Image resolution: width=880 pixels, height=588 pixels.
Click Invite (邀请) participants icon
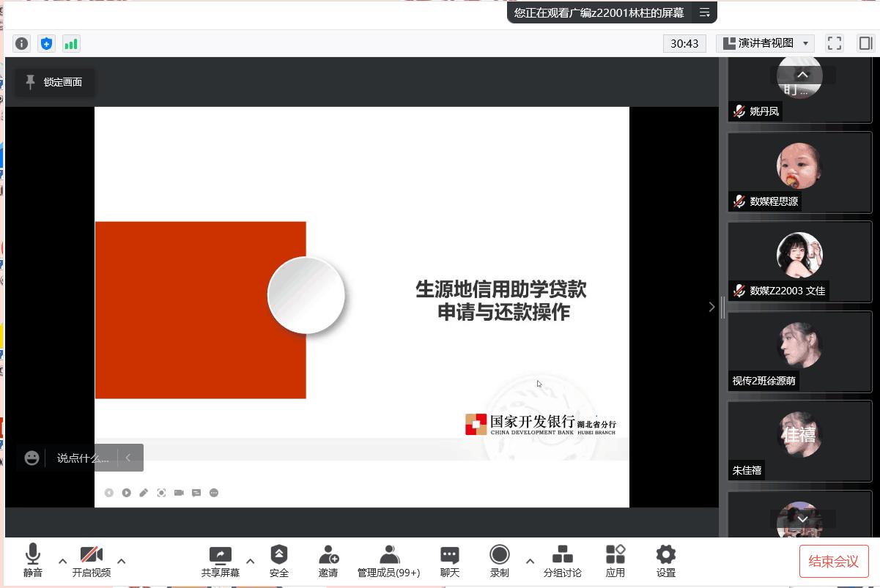tap(328, 561)
